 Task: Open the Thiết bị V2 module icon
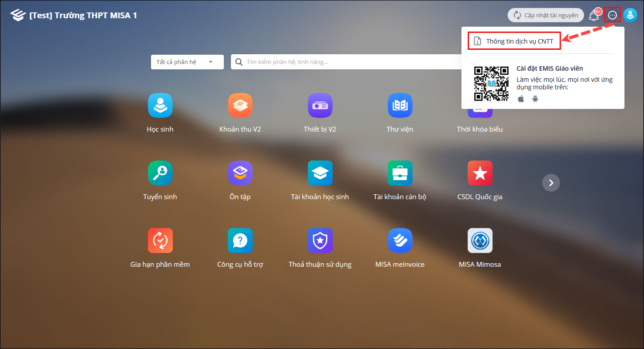tap(320, 105)
